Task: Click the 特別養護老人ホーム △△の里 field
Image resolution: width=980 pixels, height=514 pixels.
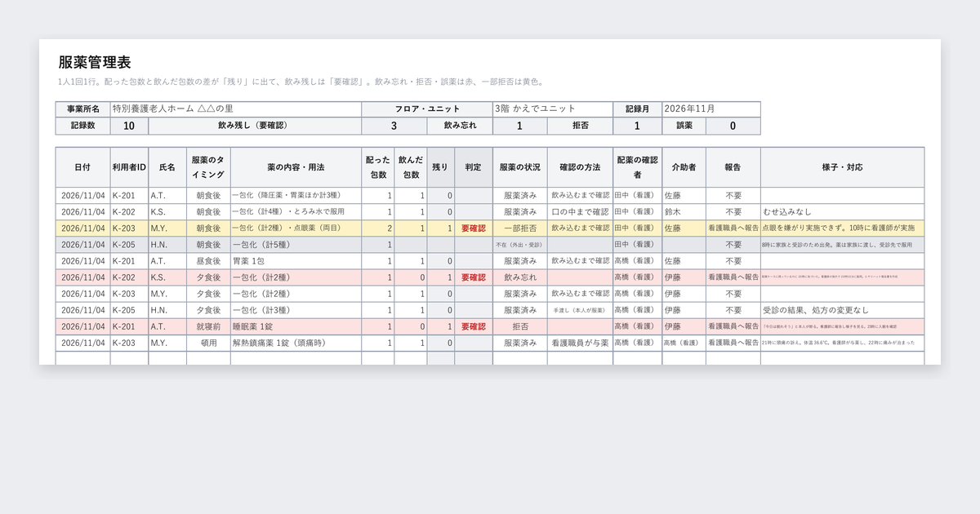Action: 236,109
